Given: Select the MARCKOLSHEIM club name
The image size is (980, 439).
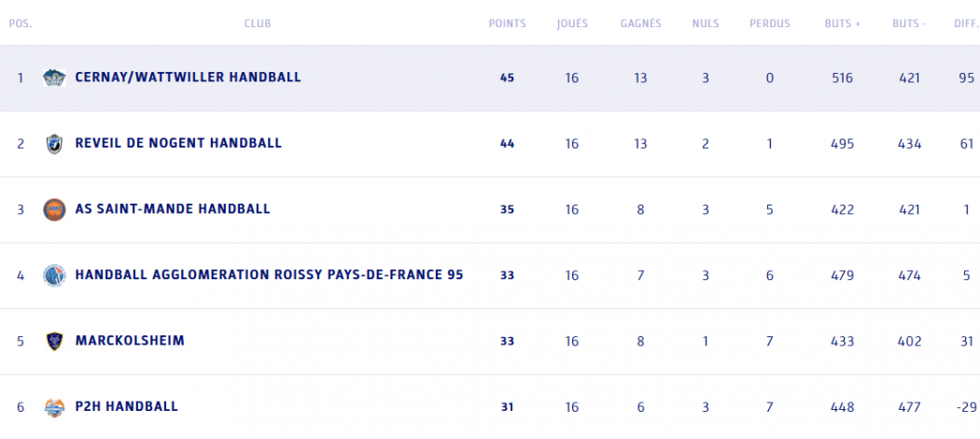Looking at the screenshot, I should [130, 341].
